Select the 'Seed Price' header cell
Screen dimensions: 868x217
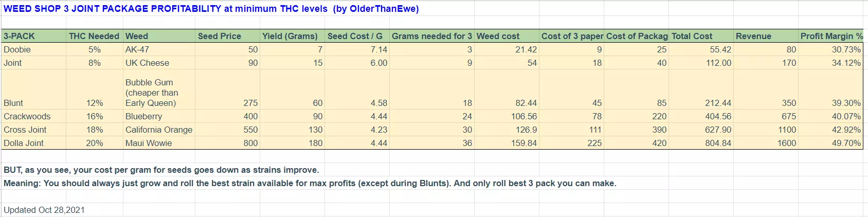[x=227, y=36]
